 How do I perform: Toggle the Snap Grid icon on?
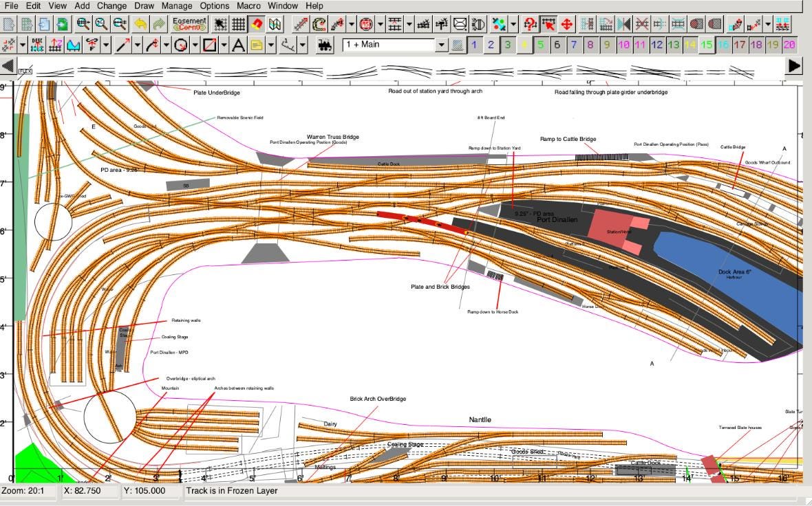click(x=237, y=25)
